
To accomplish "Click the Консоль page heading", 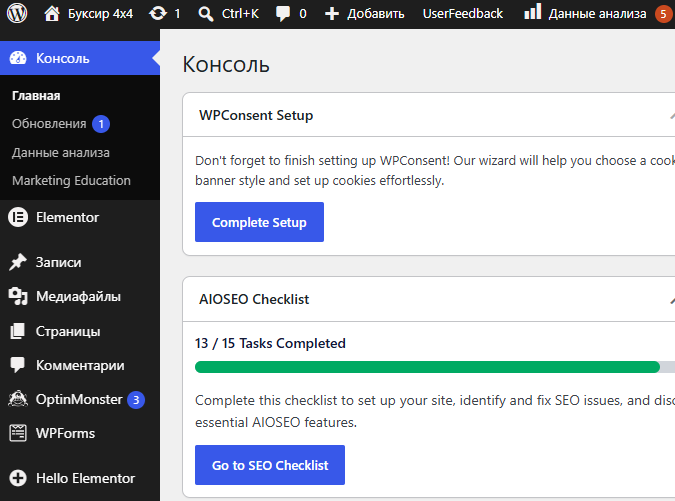I will pyautogui.click(x=226, y=65).
